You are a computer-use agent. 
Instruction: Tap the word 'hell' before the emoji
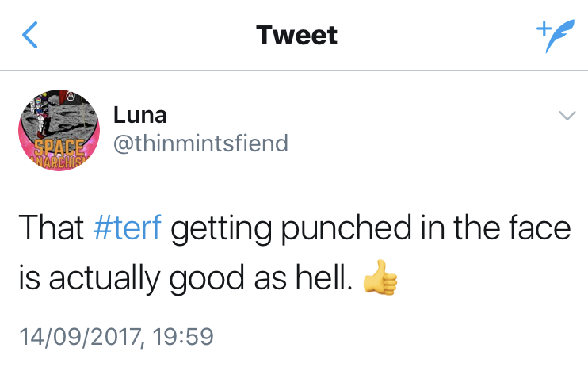point(325,279)
